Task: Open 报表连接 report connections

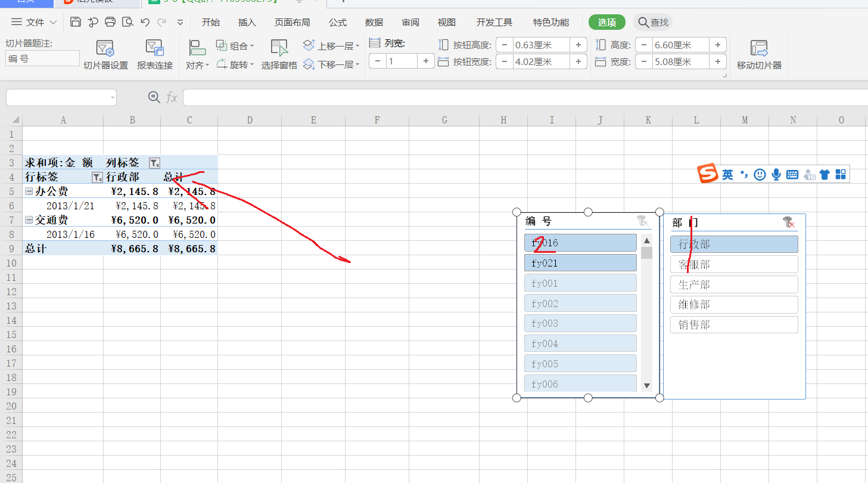Action: 155,55
